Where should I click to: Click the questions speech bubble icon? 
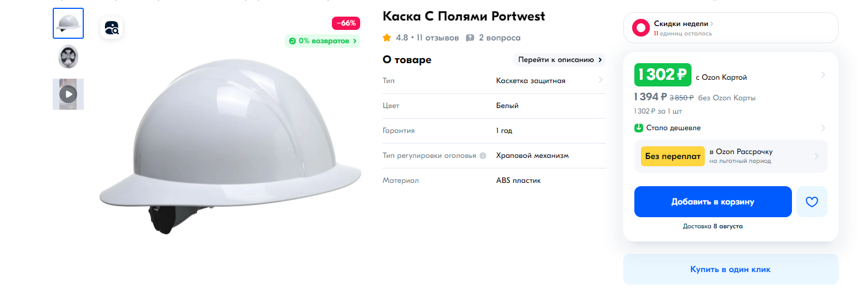470,38
